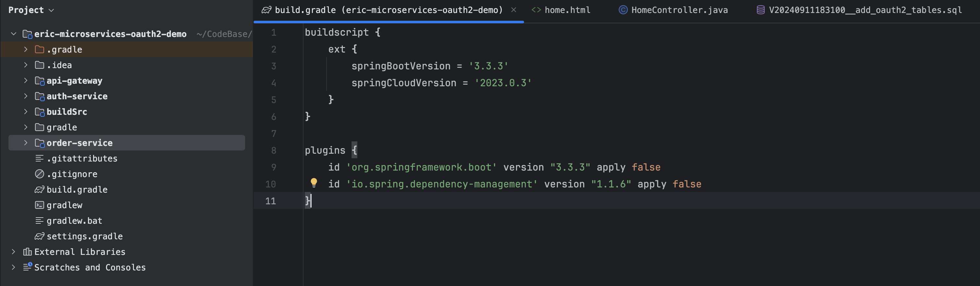The height and width of the screenshot is (286, 980).
Task: Select build.gradle file in the project tree
Action: [x=77, y=189]
